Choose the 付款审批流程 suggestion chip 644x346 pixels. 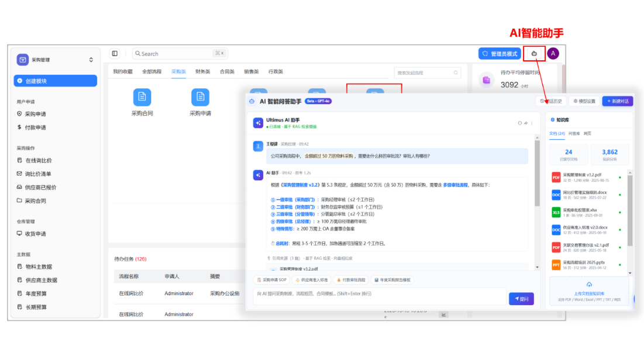pos(351,280)
